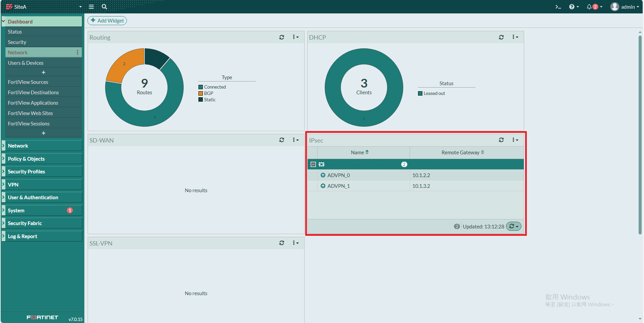
Task: Open DHCP widget options menu
Action: coord(515,37)
